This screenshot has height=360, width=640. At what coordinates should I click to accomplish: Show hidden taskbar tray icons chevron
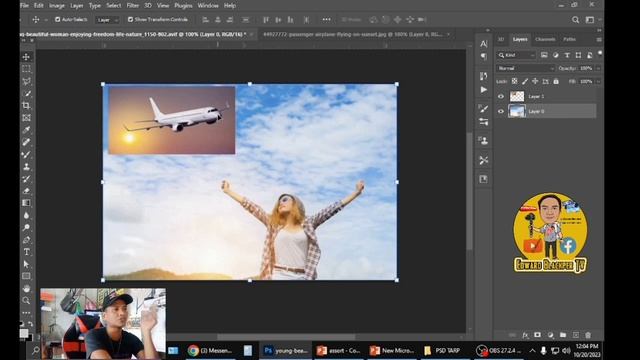tap(532, 351)
